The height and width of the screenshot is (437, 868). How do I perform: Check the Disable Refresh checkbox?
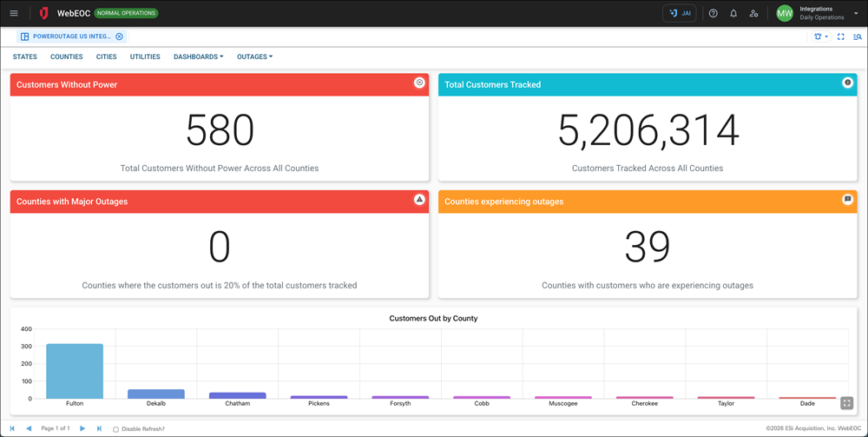coord(117,428)
